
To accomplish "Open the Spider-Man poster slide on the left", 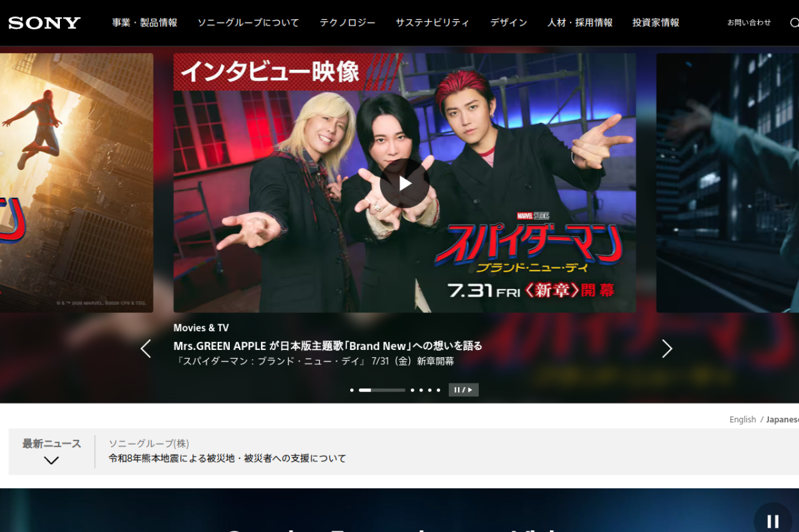I will click(76, 183).
